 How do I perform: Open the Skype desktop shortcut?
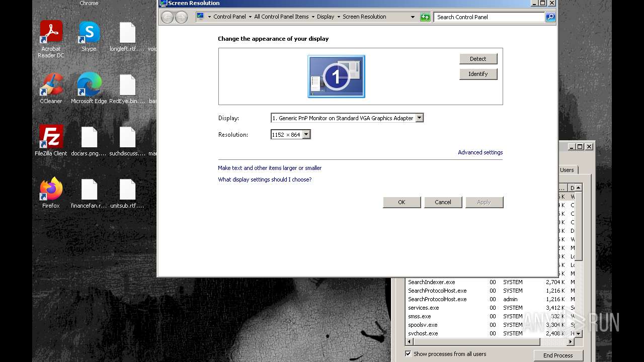click(89, 37)
